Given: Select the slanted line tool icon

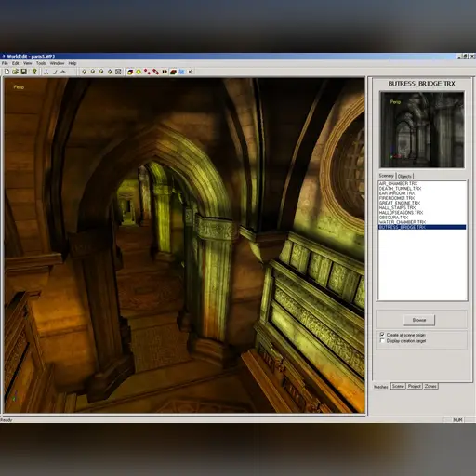Looking at the screenshot, I should pos(55,72).
